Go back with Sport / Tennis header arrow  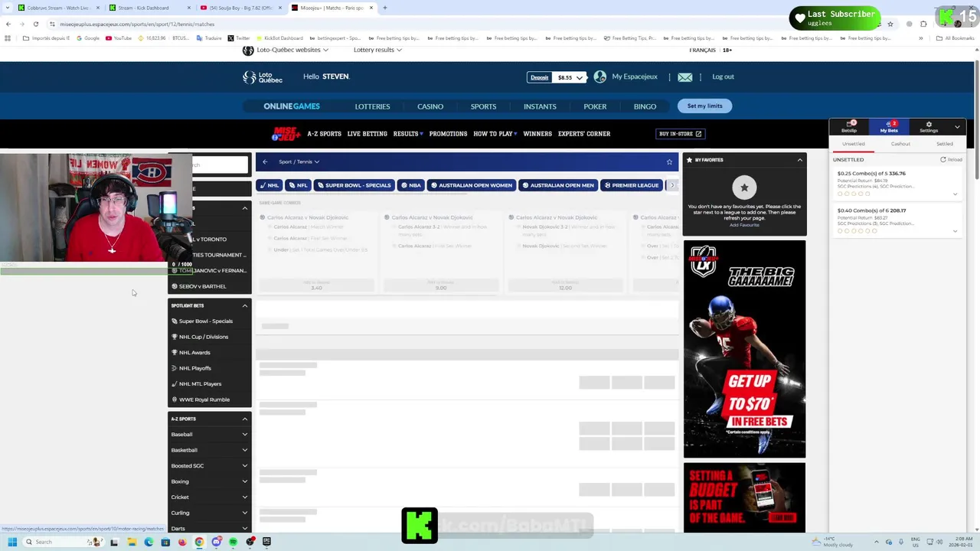click(265, 161)
